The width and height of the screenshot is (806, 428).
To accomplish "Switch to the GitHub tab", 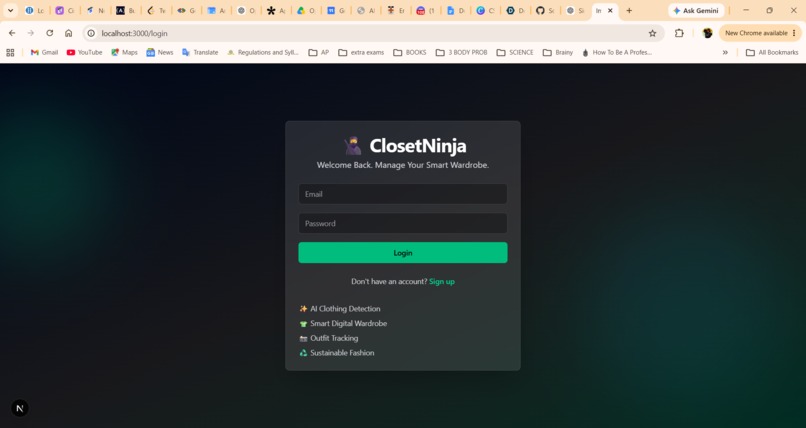I will click(544, 10).
